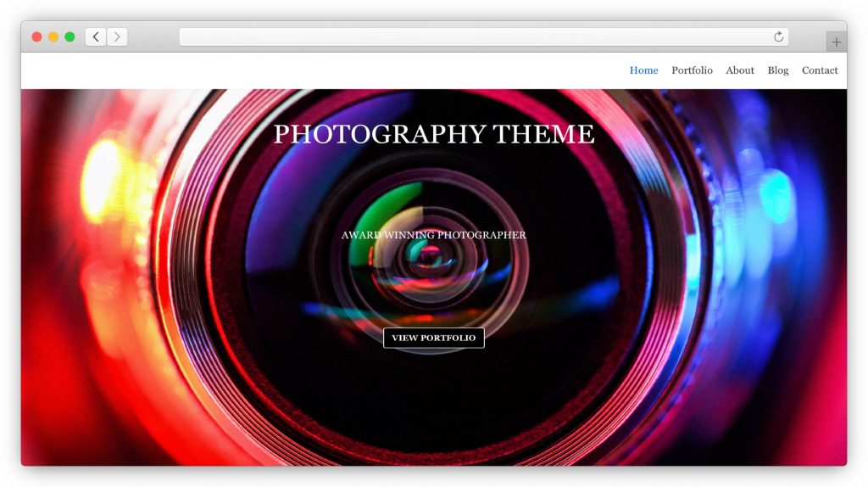The image size is (868, 487).
Task: Click the VIEW PORTFOLIO button
Action: click(433, 338)
